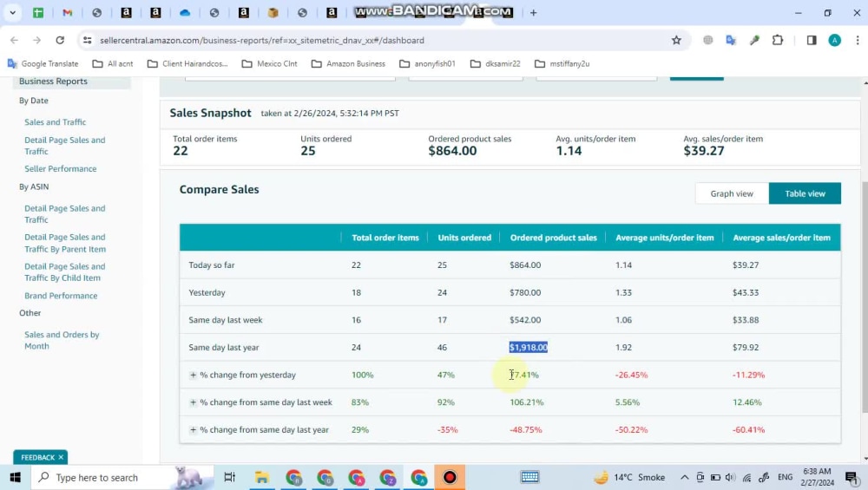Open File Explorer from the taskbar

click(x=262, y=477)
